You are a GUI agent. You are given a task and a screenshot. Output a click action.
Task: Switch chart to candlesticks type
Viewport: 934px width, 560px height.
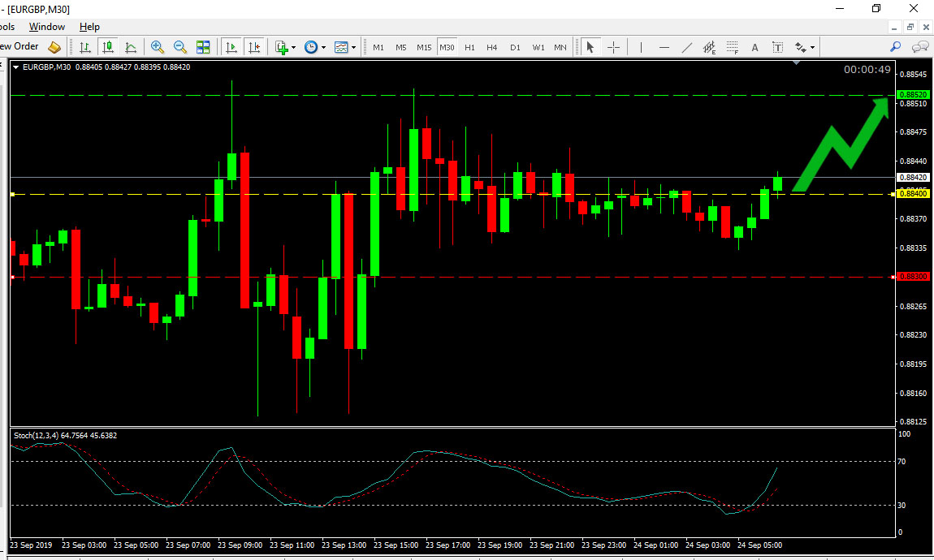pyautogui.click(x=108, y=47)
